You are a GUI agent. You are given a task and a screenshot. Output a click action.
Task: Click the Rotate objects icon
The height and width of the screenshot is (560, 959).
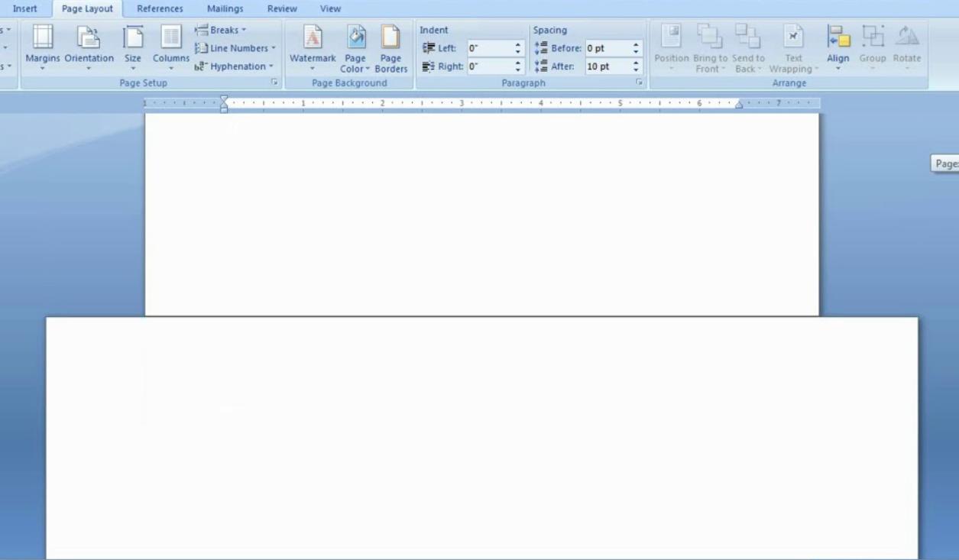point(907,47)
